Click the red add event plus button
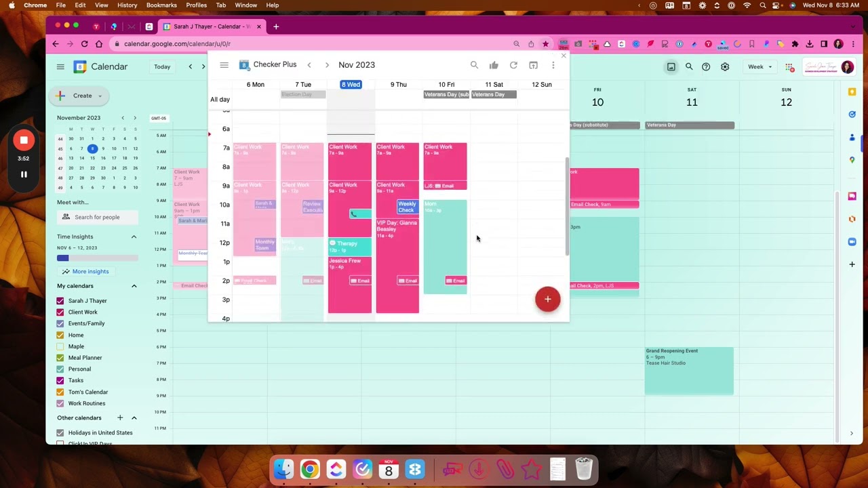 coord(547,299)
